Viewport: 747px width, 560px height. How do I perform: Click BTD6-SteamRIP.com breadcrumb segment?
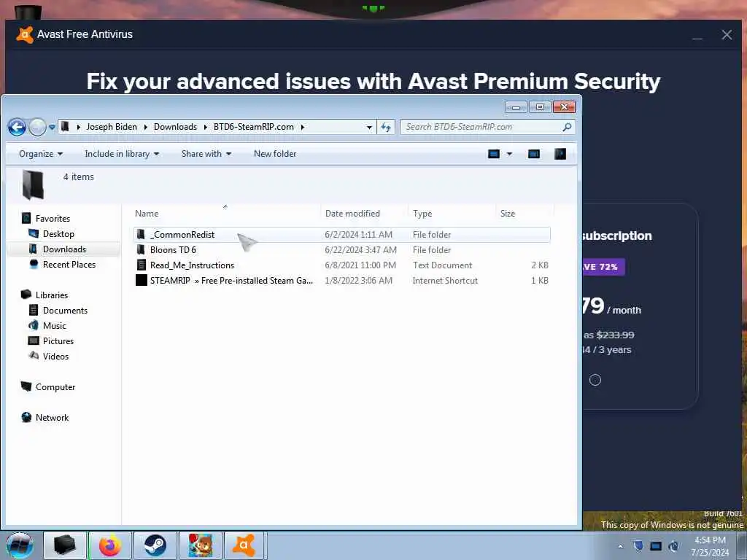tap(253, 127)
